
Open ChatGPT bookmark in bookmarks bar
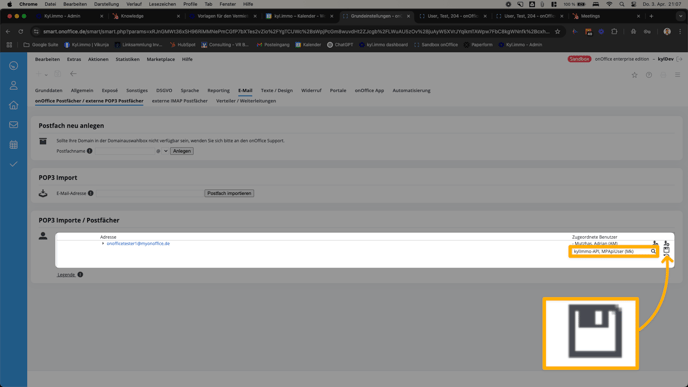pos(340,45)
